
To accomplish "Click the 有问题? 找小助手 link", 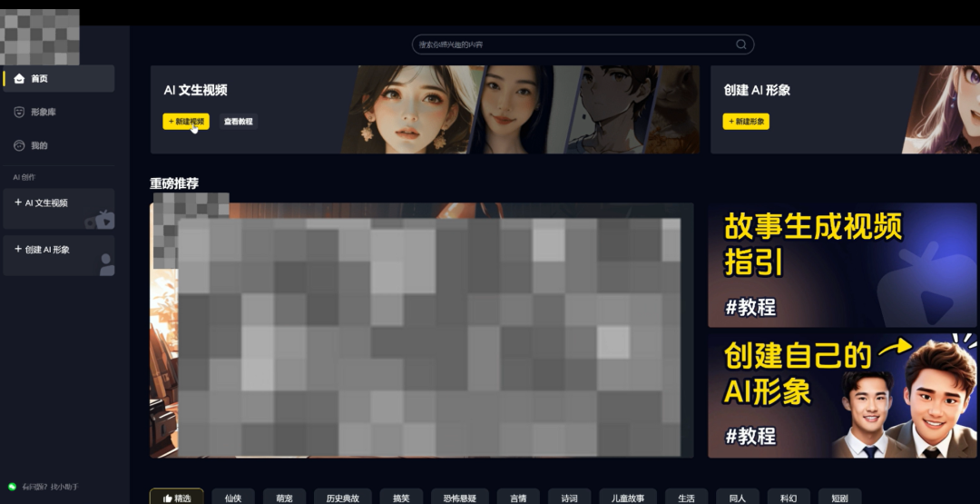I will coord(50,487).
